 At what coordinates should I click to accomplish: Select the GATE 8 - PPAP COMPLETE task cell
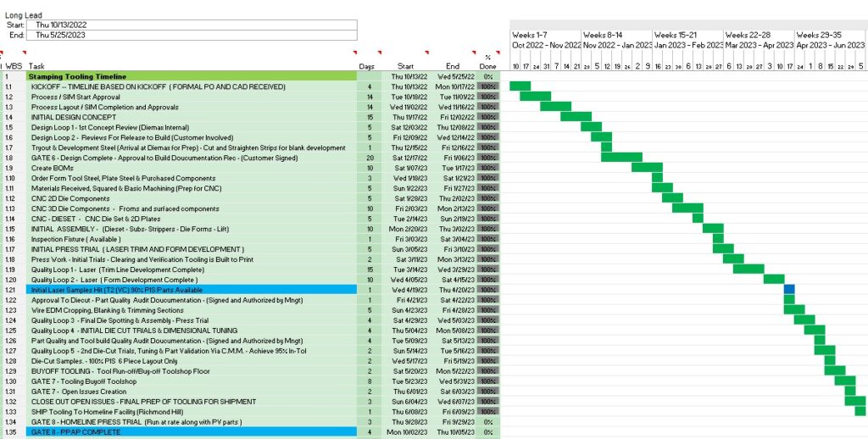coord(76,432)
